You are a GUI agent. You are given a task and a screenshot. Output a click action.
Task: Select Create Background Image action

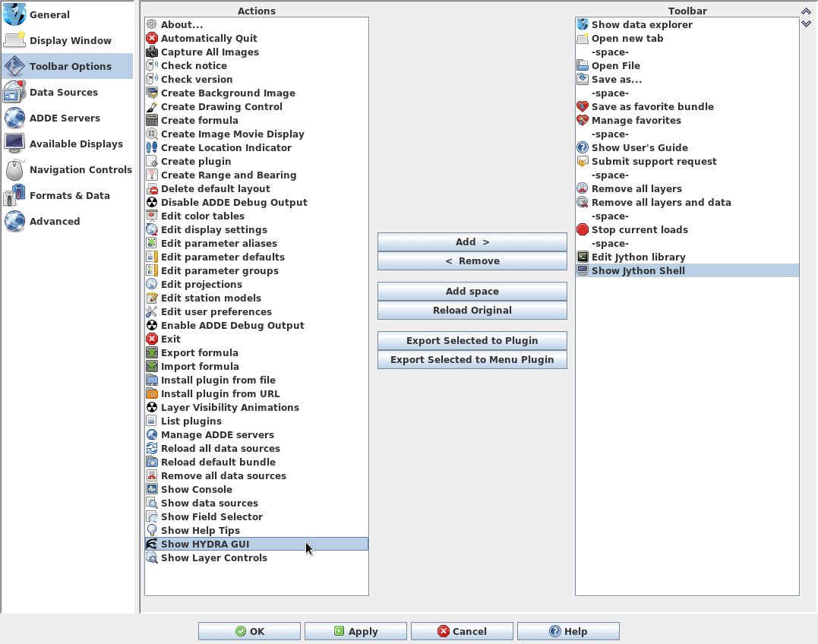coord(257,93)
